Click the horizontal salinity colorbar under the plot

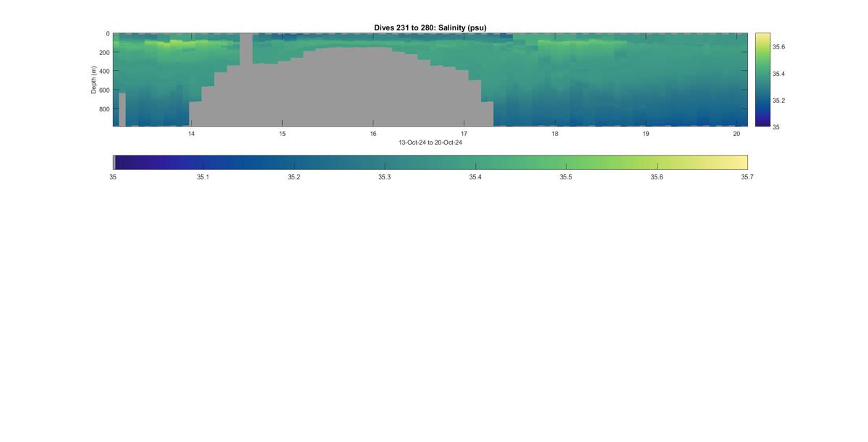click(x=430, y=162)
